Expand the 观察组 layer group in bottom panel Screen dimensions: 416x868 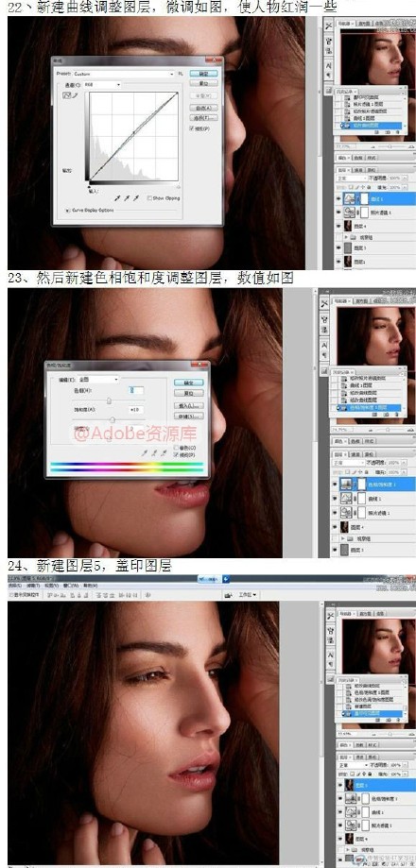[x=347, y=850]
